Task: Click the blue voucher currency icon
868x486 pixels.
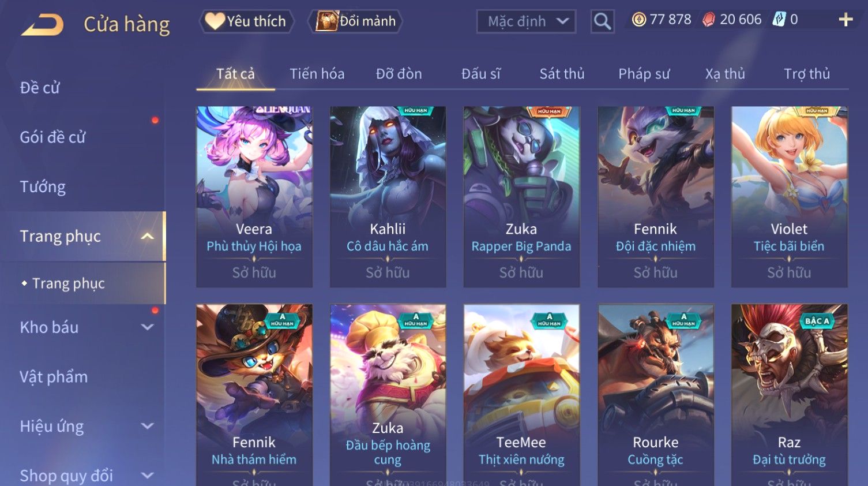Action: tap(779, 19)
